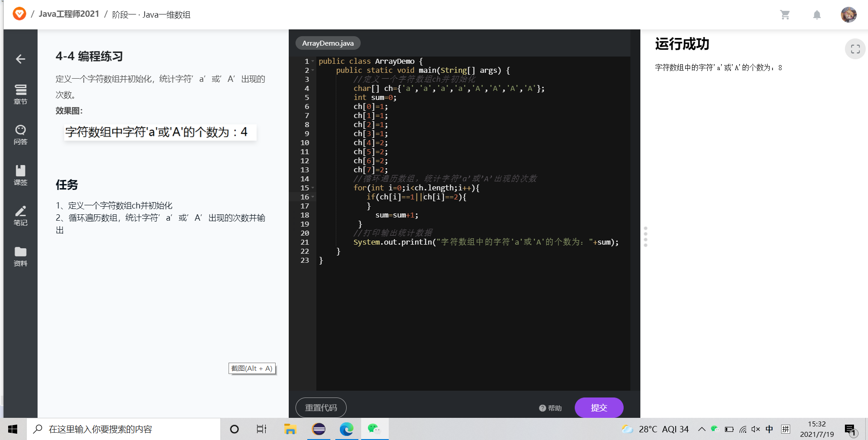Open the 阶段一 · Java一维数组 breadcrumb
Viewport: 868px width, 440px height.
tap(151, 14)
